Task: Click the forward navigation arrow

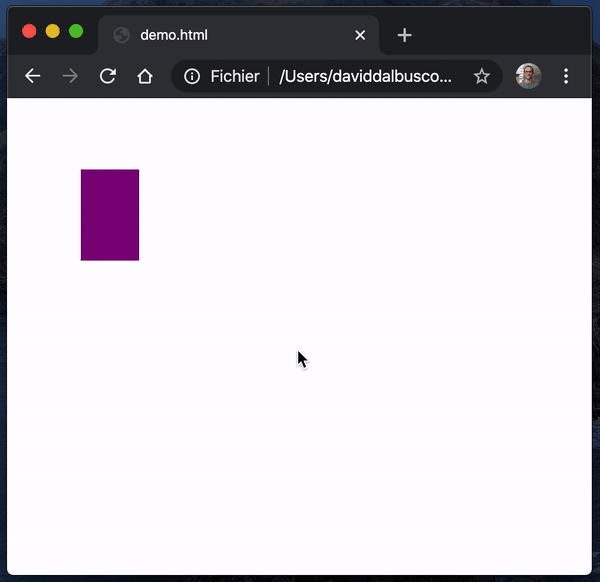Action: coord(70,76)
